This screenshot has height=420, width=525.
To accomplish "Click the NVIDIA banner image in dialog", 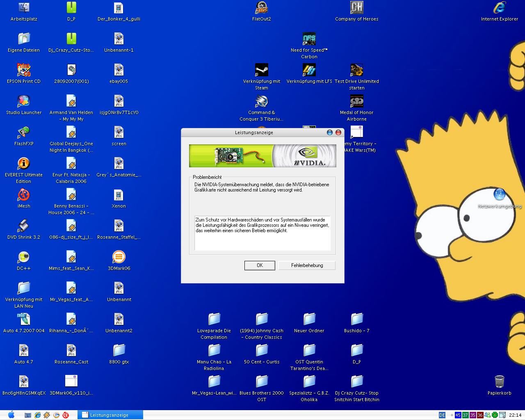I will point(262,156).
